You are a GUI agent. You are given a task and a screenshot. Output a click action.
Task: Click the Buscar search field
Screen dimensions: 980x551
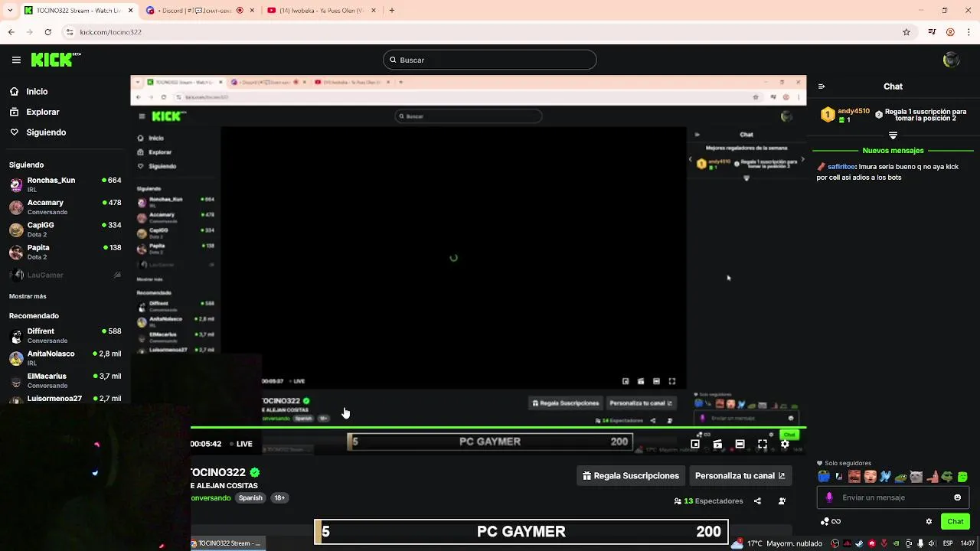[490, 60]
